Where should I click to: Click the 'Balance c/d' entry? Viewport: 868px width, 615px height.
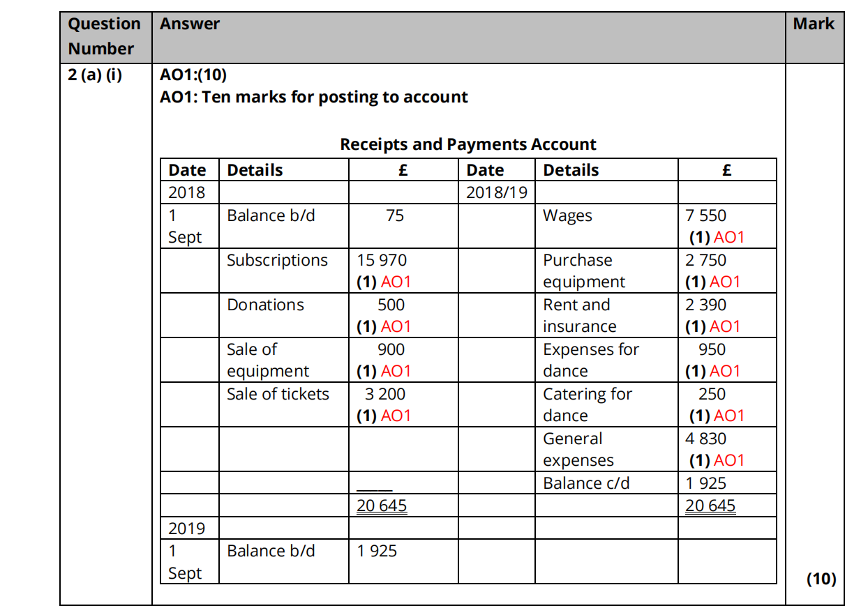[x=586, y=483]
